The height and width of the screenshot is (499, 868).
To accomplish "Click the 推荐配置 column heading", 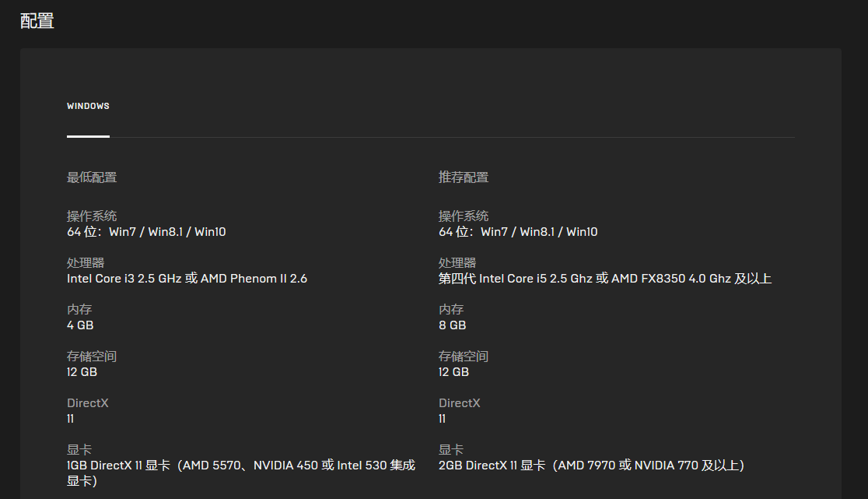I will [x=464, y=177].
